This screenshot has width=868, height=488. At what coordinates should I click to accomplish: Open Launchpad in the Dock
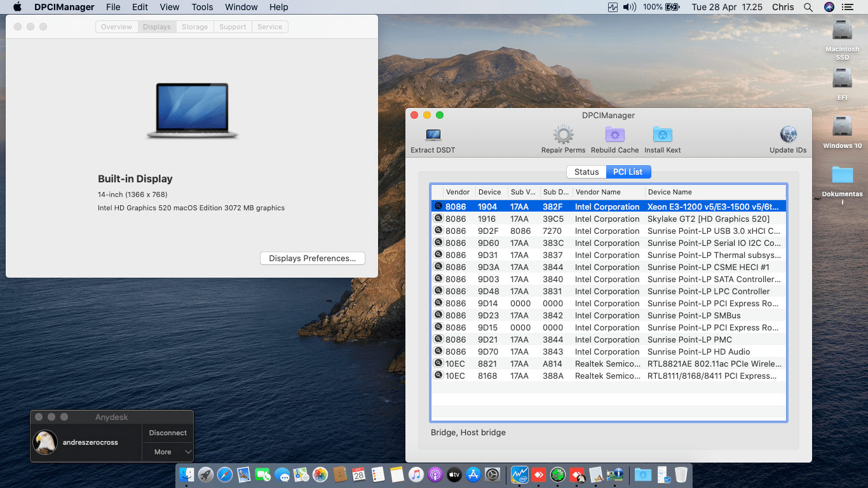click(x=206, y=475)
